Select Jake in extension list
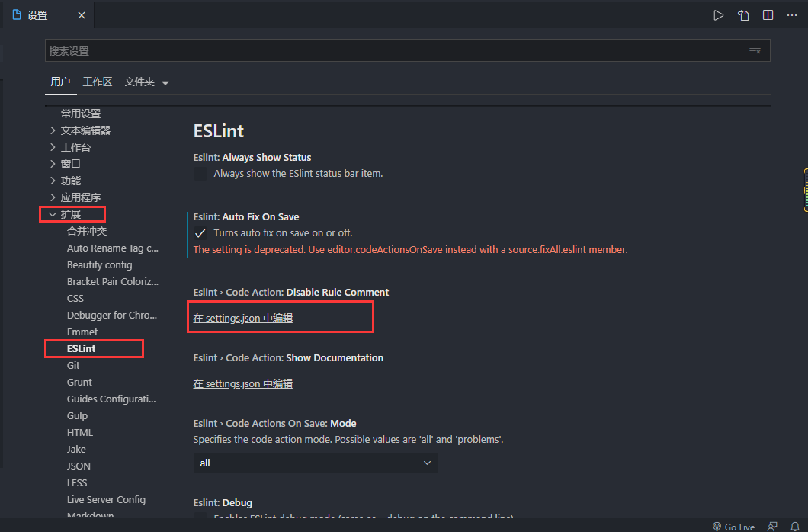Image resolution: width=808 pixels, height=532 pixels. tap(76, 450)
